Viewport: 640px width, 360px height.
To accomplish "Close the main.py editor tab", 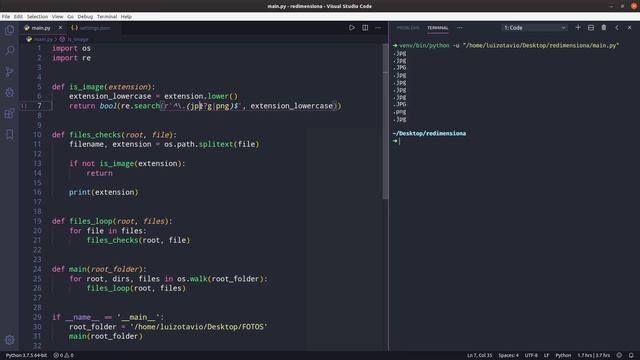I will pos(60,28).
